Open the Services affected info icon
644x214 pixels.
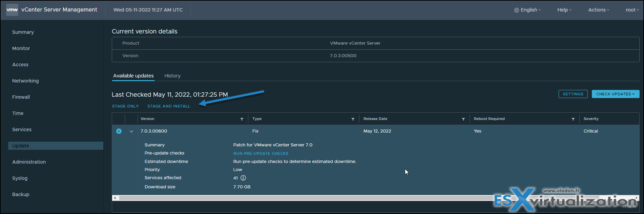point(243,178)
